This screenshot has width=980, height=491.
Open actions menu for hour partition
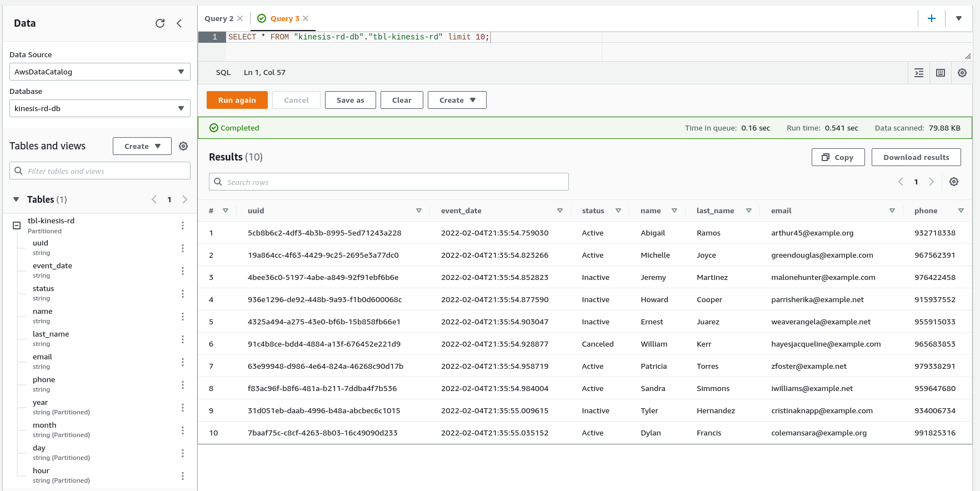click(183, 476)
